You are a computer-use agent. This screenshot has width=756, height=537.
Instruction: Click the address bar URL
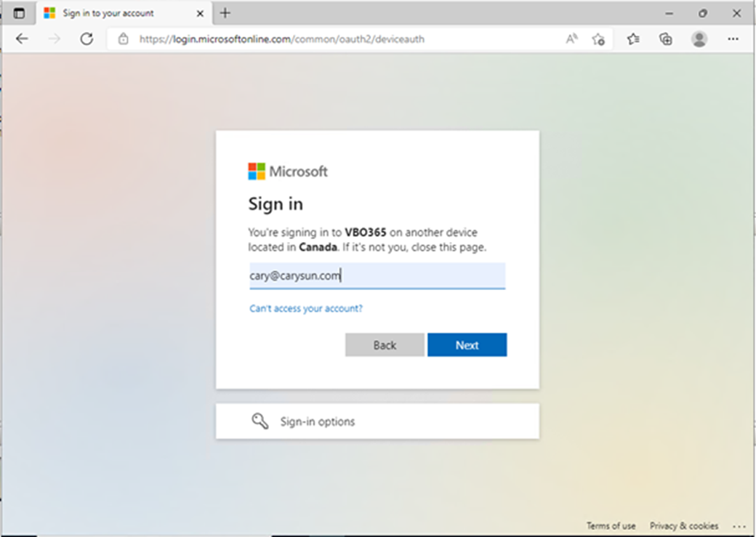[x=281, y=39]
